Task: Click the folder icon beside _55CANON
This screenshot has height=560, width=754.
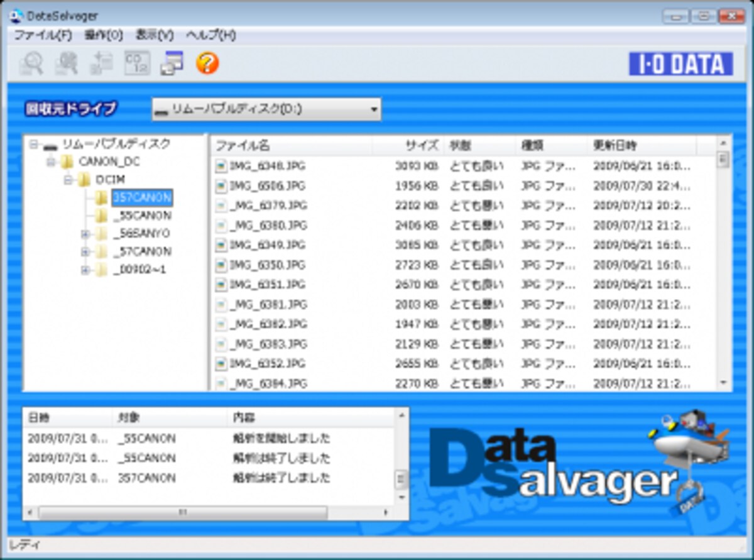Action: point(101,216)
